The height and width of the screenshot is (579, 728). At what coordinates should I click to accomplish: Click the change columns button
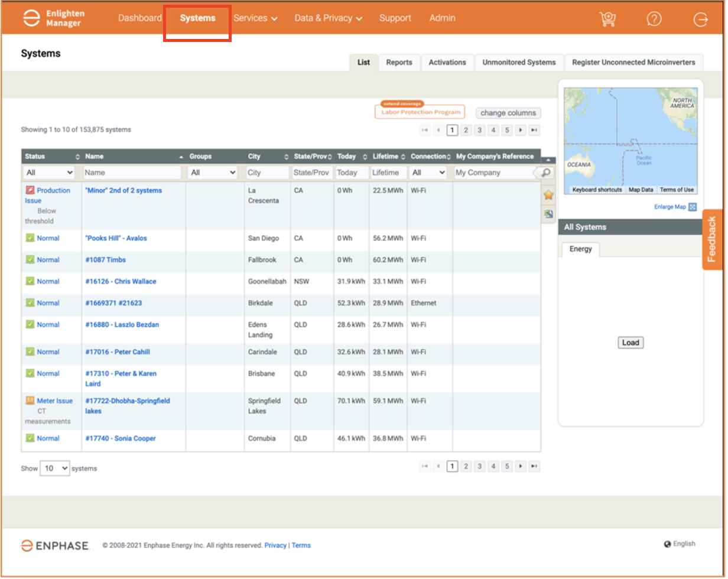click(x=508, y=113)
